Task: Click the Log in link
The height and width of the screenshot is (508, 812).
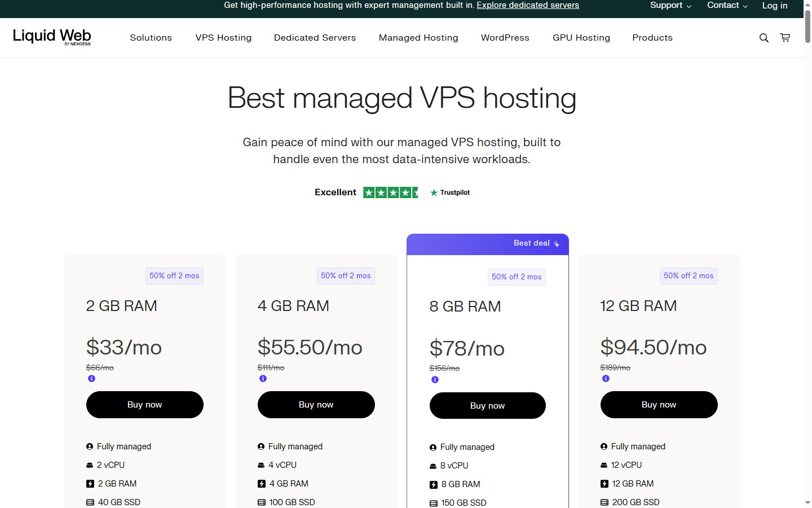Action: 775,6
